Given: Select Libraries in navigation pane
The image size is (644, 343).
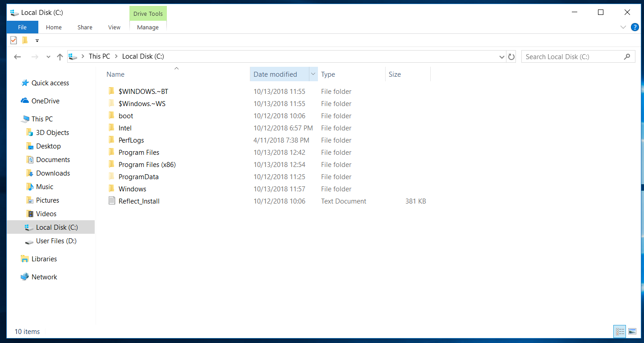Looking at the screenshot, I should (x=44, y=259).
